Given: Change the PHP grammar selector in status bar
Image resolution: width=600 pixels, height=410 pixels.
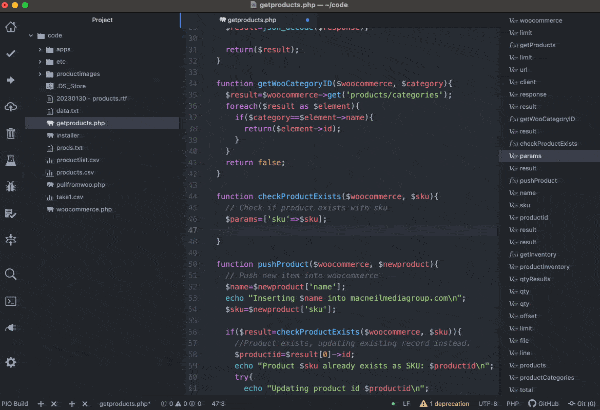Looking at the screenshot, I should click(512, 403).
